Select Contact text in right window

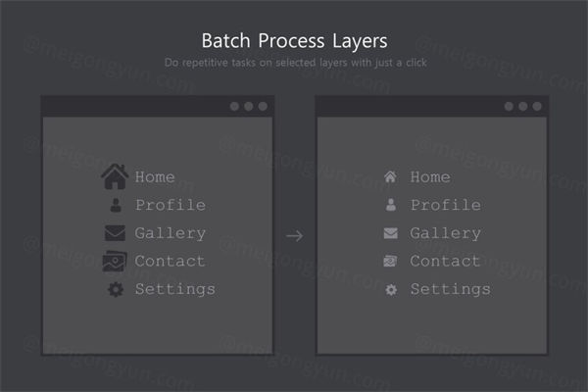445,262
